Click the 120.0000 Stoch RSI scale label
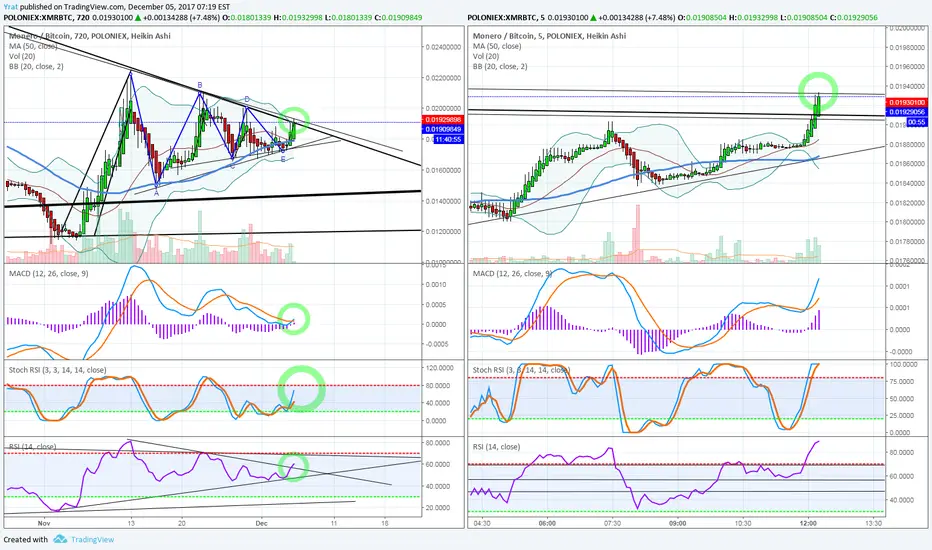Screen dimensions: 932x550 [x=440, y=368]
